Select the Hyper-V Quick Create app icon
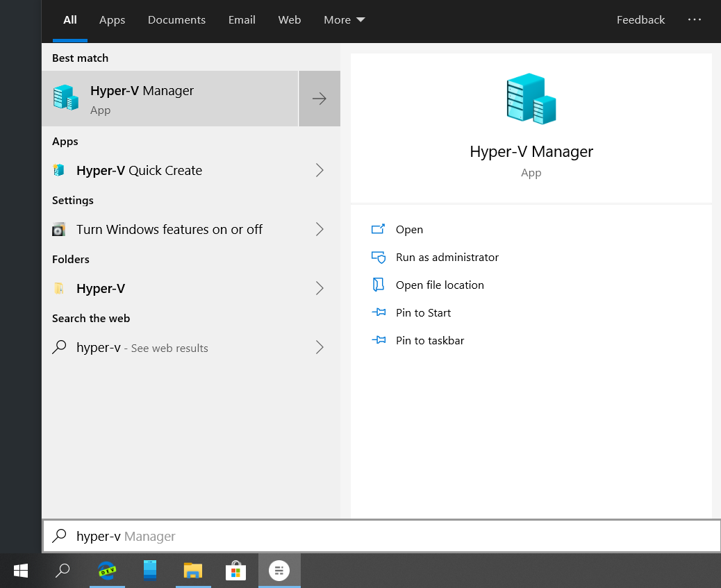The image size is (721, 588). [59, 170]
